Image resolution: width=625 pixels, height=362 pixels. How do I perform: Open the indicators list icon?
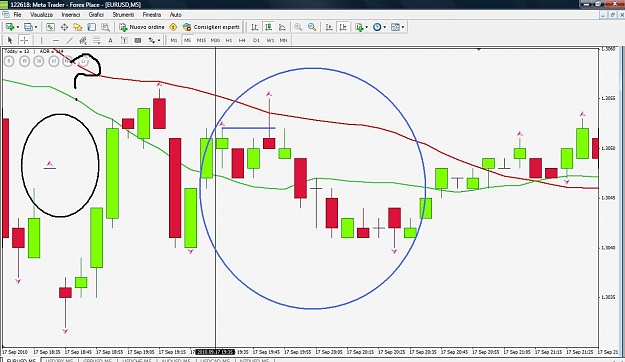coord(359,27)
